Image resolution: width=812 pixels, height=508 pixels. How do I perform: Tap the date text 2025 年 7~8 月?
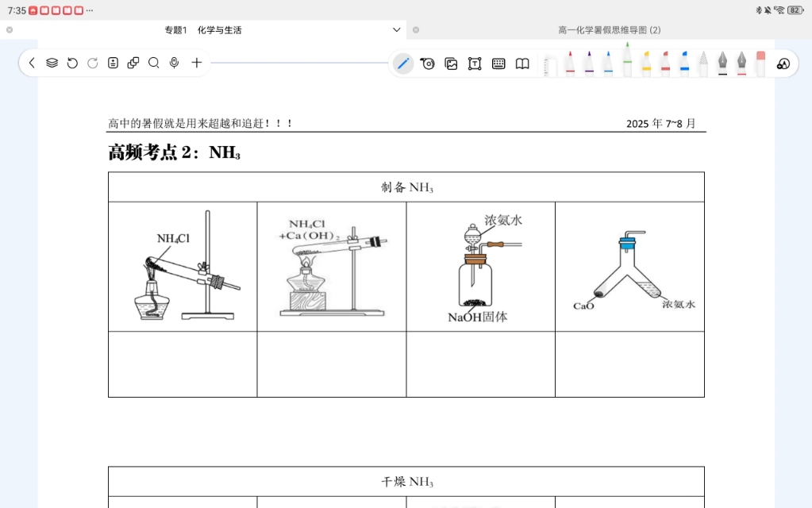[660, 123]
